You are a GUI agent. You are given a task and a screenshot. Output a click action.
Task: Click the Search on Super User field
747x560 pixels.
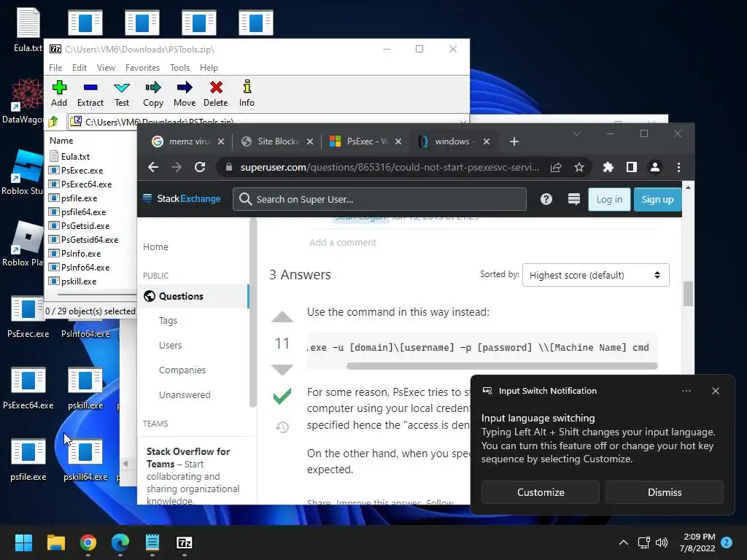coord(379,199)
